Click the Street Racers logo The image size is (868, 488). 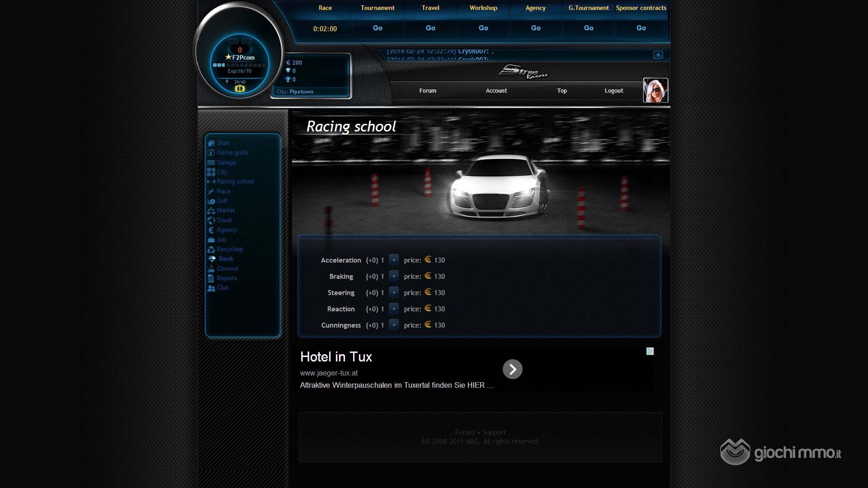click(x=523, y=72)
